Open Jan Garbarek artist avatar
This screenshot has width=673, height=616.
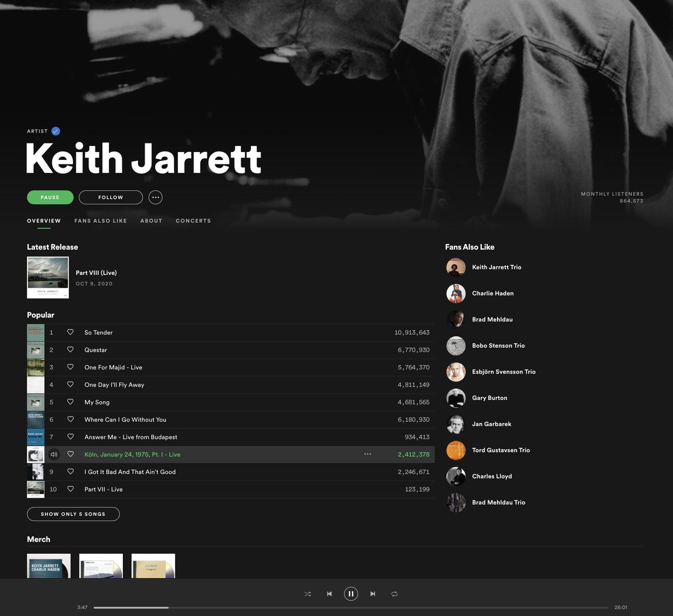coord(456,424)
